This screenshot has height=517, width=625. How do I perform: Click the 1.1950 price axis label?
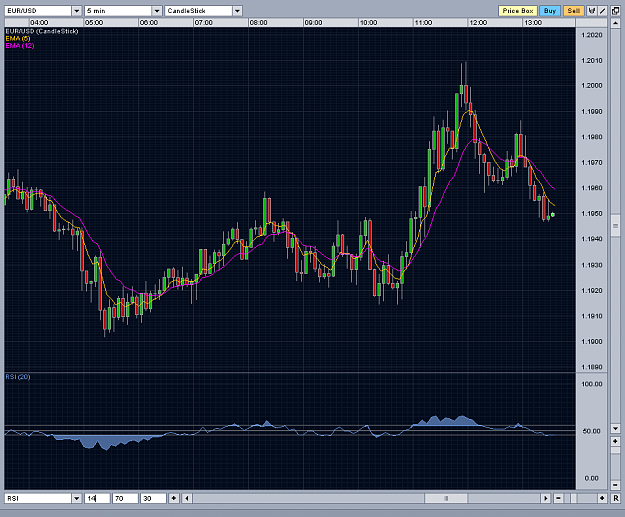point(592,214)
